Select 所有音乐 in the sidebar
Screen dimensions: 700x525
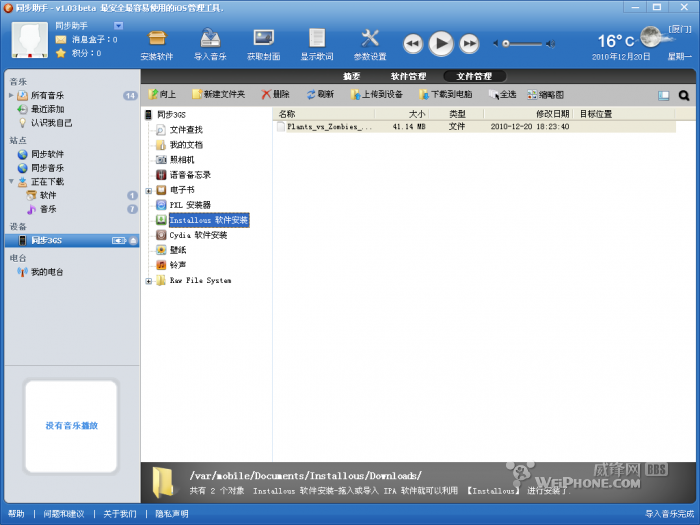click(47, 95)
